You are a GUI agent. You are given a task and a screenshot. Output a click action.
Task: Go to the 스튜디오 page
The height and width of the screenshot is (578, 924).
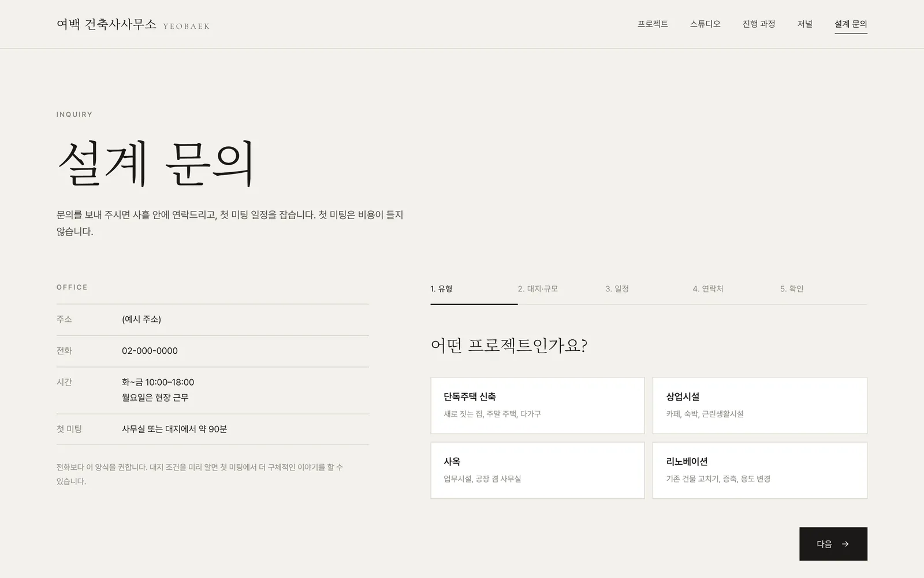pos(705,24)
